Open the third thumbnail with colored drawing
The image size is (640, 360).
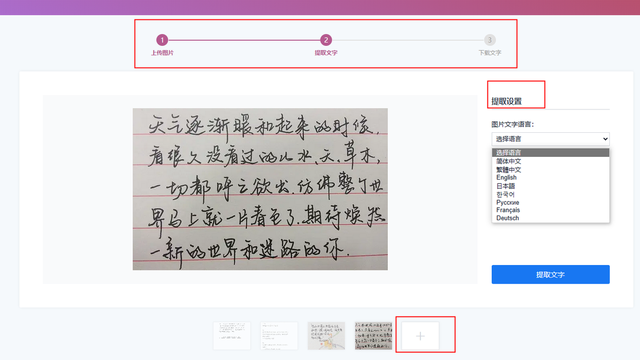pos(326,336)
